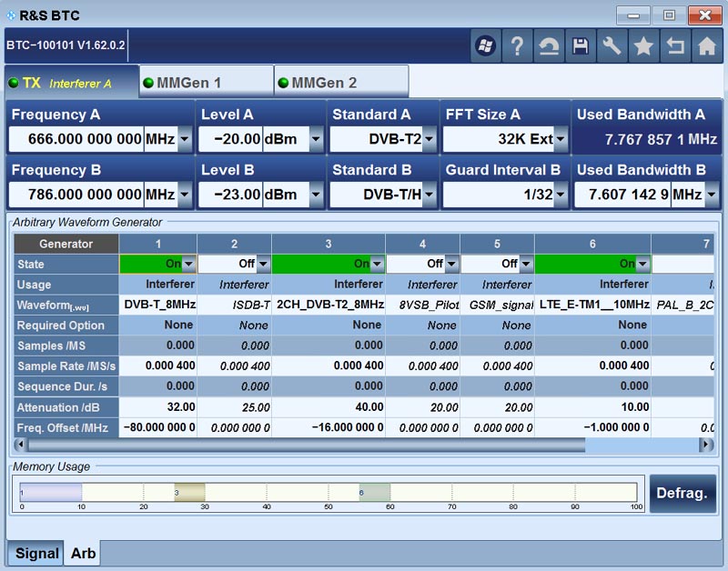Select memory block 3 in usage bar

point(189,492)
